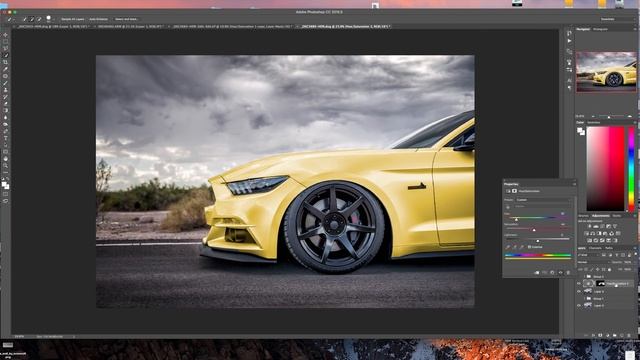The height and width of the screenshot is (360, 640).
Task: Click the on-image targeted adjustment tool
Action: (x=508, y=207)
